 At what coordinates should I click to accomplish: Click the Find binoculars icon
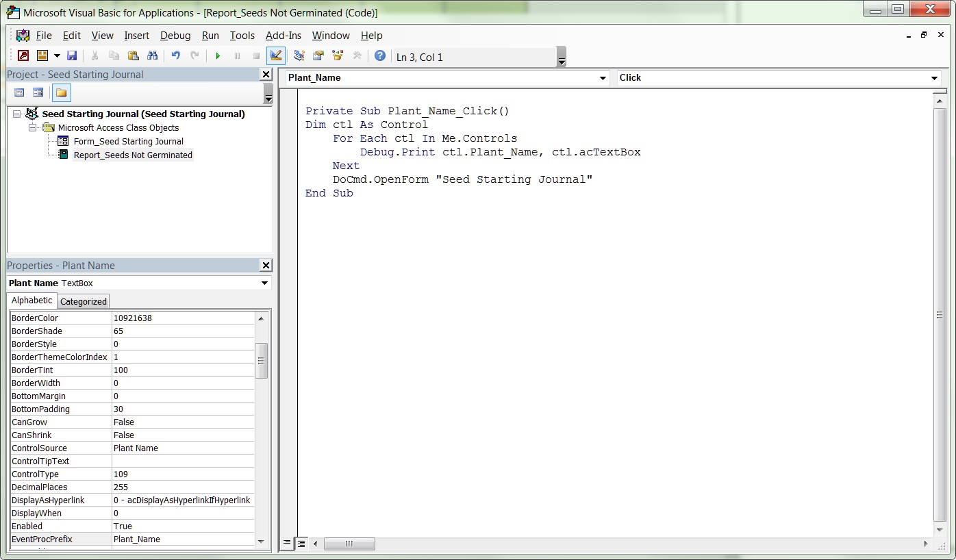tap(153, 56)
